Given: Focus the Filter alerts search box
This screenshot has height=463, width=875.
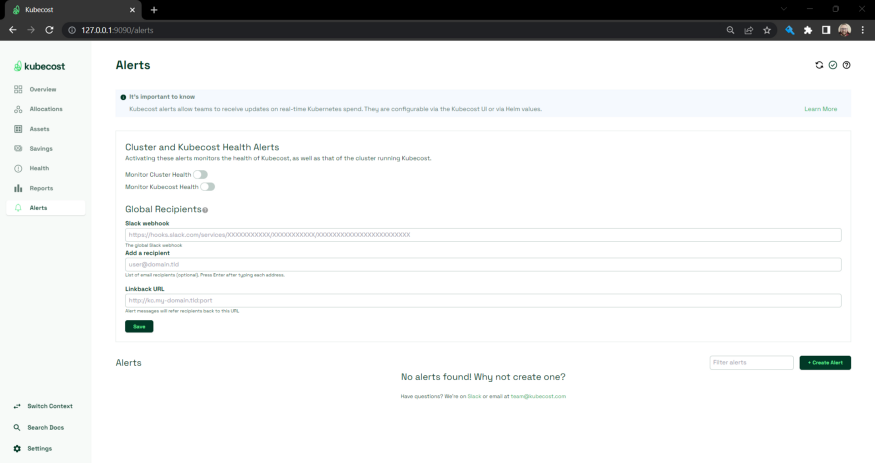Looking at the screenshot, I should [x=751, y=363].
